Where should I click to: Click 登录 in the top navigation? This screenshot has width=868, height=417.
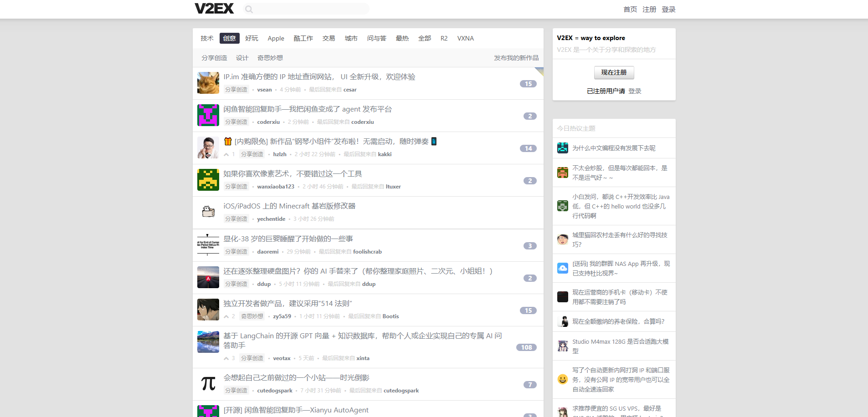[668, 9]
